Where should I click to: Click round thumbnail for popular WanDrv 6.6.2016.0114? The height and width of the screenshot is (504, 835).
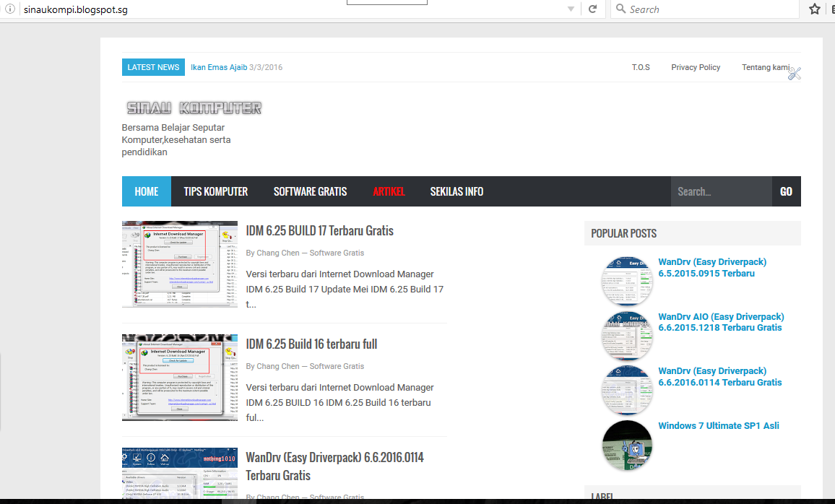(x=627, y=390)
